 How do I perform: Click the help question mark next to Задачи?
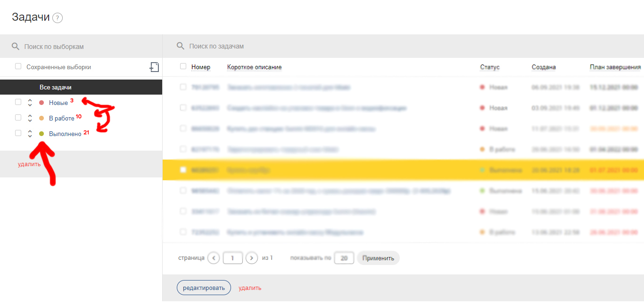[x=58, y=18]
